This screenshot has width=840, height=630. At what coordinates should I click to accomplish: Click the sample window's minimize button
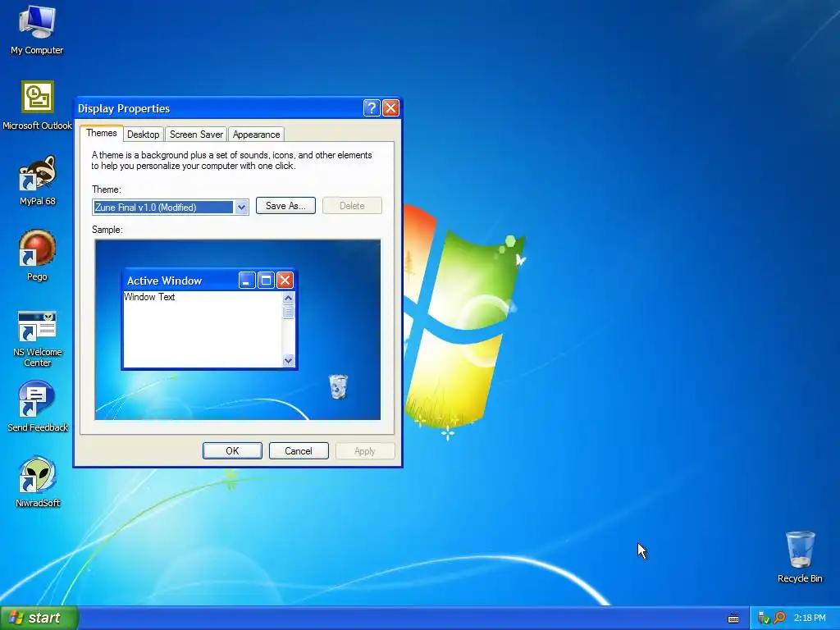(x=247, y=281)
